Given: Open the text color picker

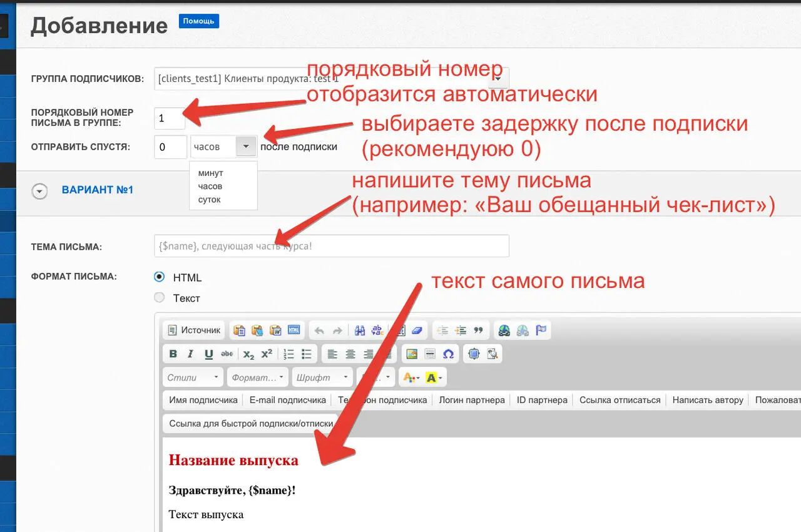Looking at the screenshot, I should (412, 377).
